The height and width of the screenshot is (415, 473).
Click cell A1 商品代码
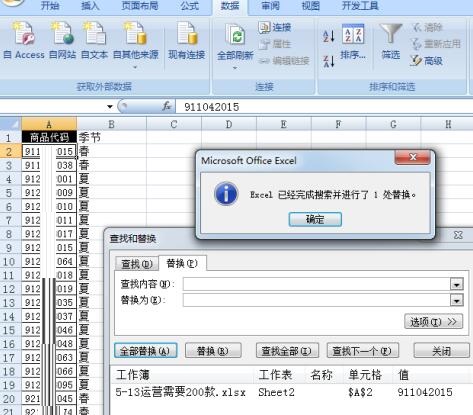49,137
